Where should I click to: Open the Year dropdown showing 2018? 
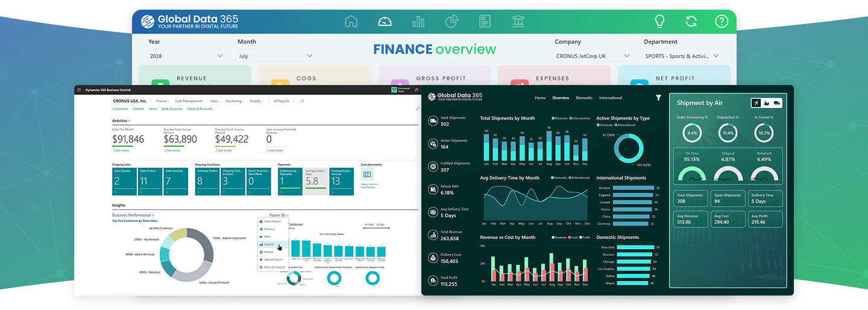(x=186, y=56)
